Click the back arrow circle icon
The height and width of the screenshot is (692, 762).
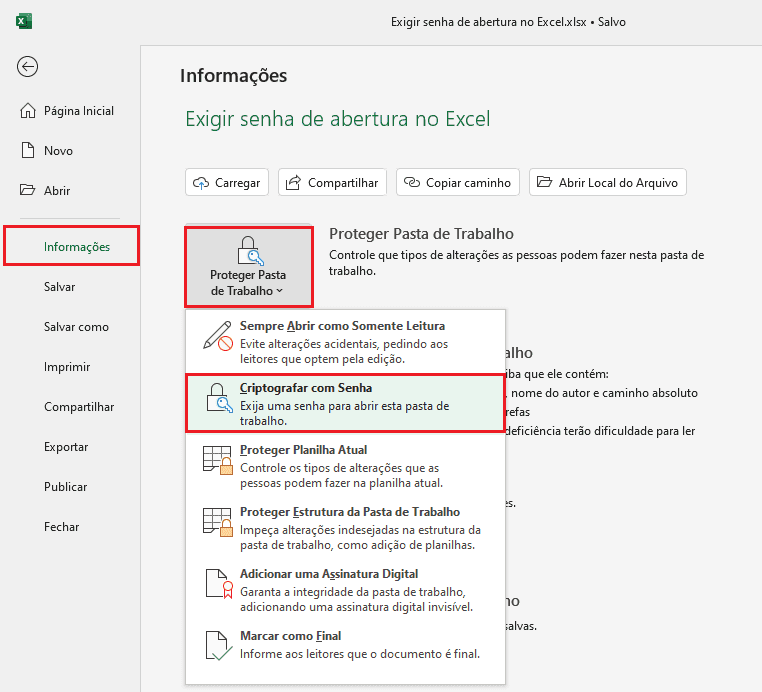27,67
